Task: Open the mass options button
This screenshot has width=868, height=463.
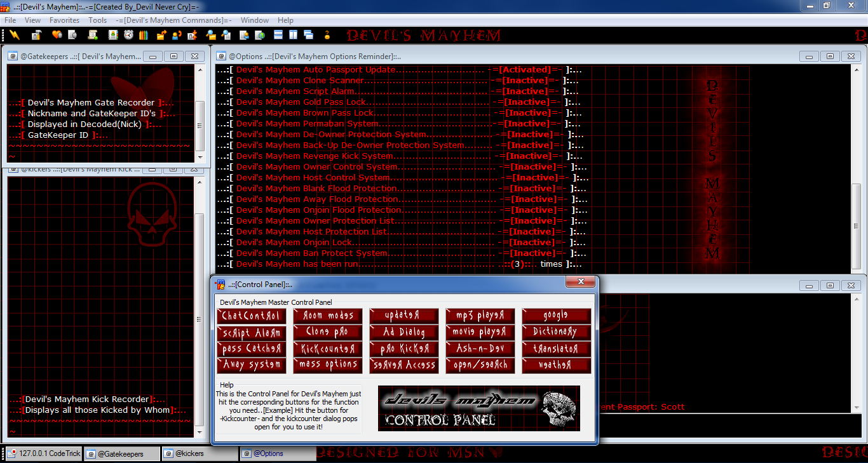Action: [328, 365]
